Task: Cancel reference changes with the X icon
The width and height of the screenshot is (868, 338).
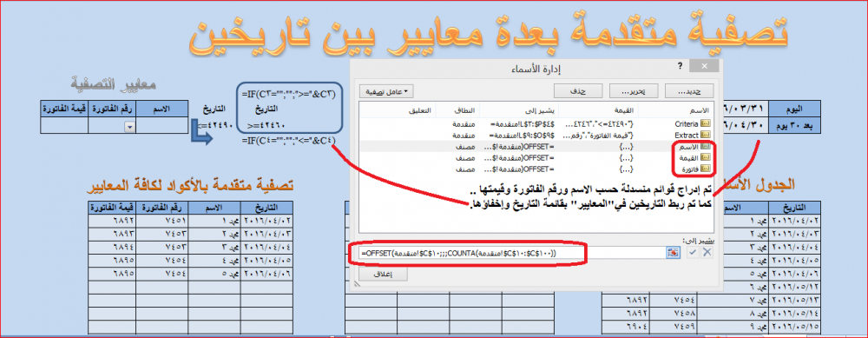Action: (706, 252)
